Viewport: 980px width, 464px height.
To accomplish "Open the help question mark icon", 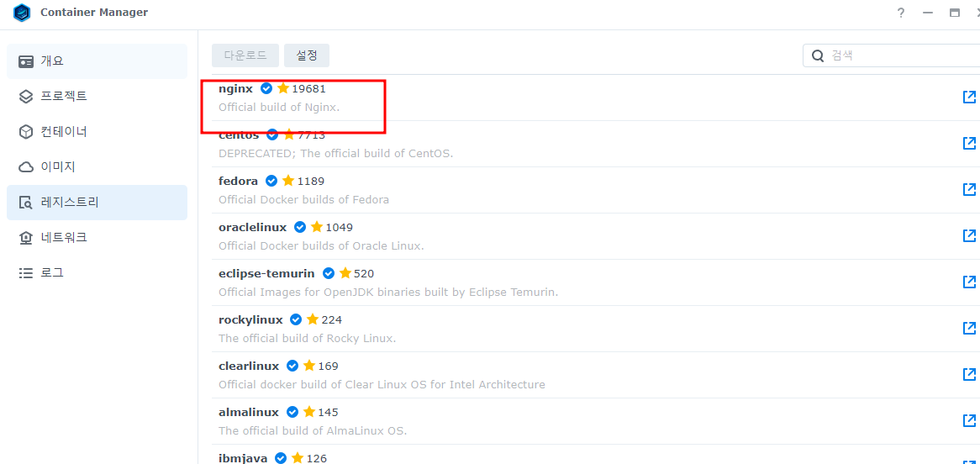I will (x=901, y=13).
